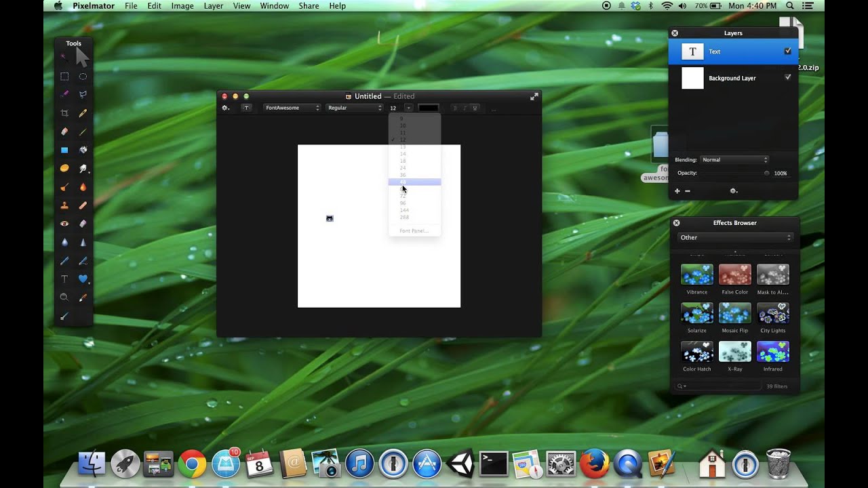Click the Effects Browser search field
868x488 pixels.
click(719, 386)
